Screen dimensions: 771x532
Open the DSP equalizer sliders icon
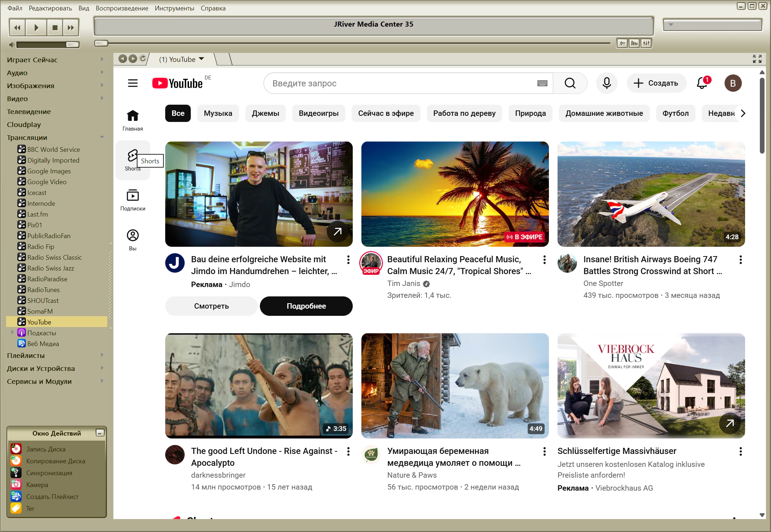tap(646, 43)
